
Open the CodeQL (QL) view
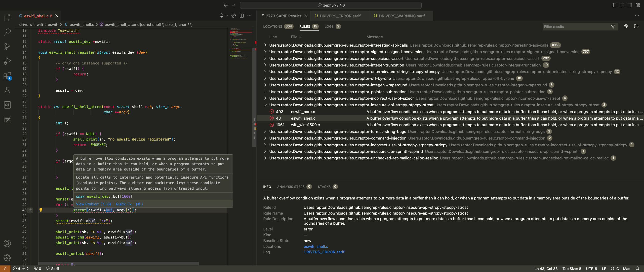pyautogui.click(x=7, y=105)
